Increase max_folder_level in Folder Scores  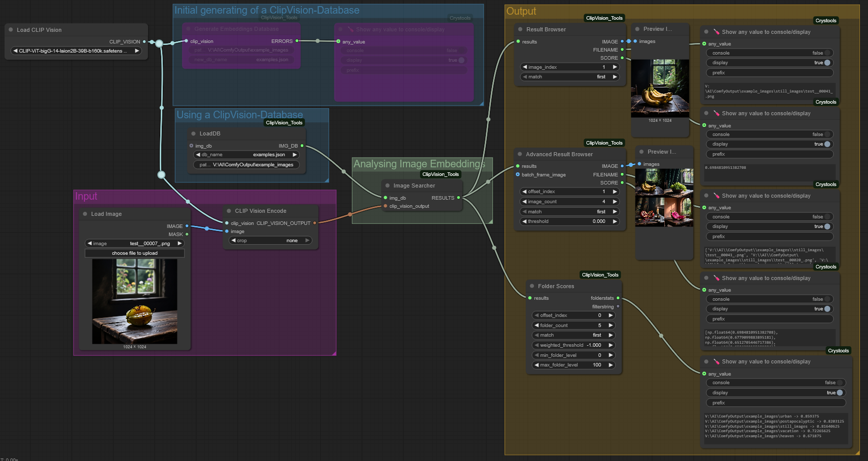click(x=610, y=364)
